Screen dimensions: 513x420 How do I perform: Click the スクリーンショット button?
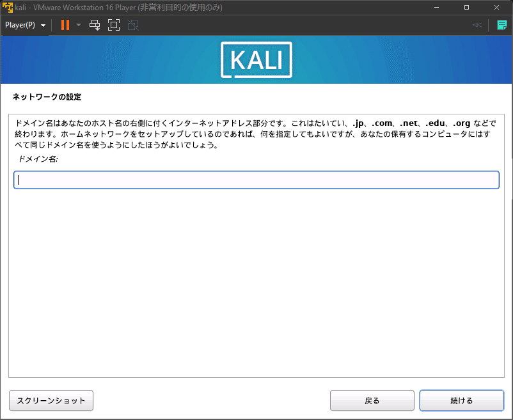point(51,400)
